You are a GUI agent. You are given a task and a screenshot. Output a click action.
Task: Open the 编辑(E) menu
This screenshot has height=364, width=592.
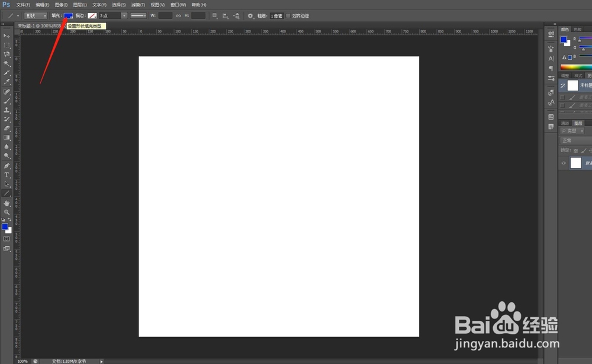[x=42, y=5]
